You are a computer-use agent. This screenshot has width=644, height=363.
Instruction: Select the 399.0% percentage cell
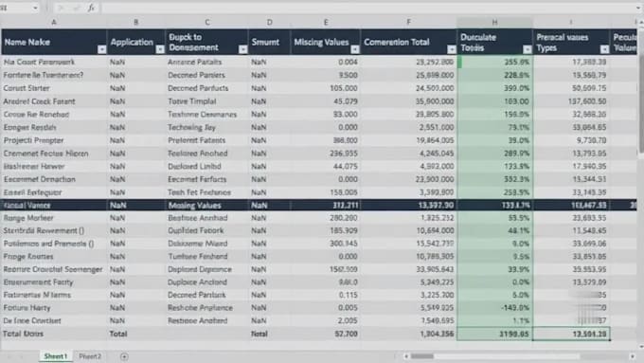(495, 88)
